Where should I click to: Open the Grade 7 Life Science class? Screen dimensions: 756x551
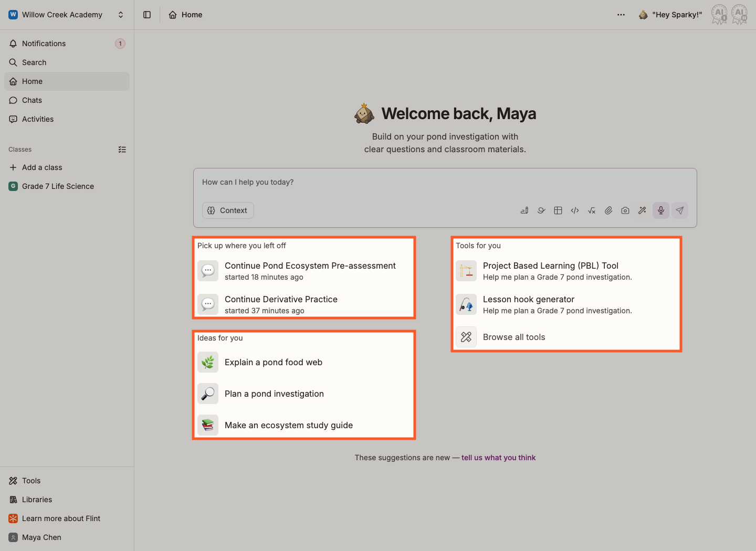point(67,186)
